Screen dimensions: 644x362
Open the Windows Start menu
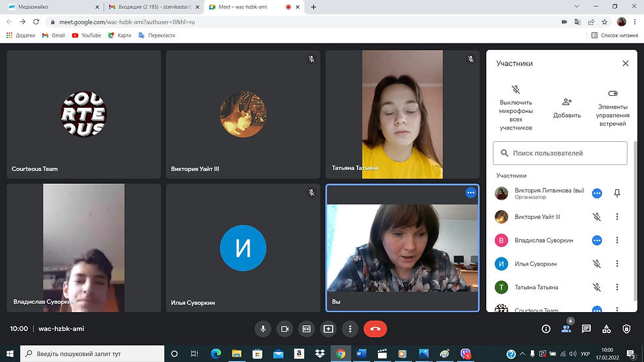10,353
